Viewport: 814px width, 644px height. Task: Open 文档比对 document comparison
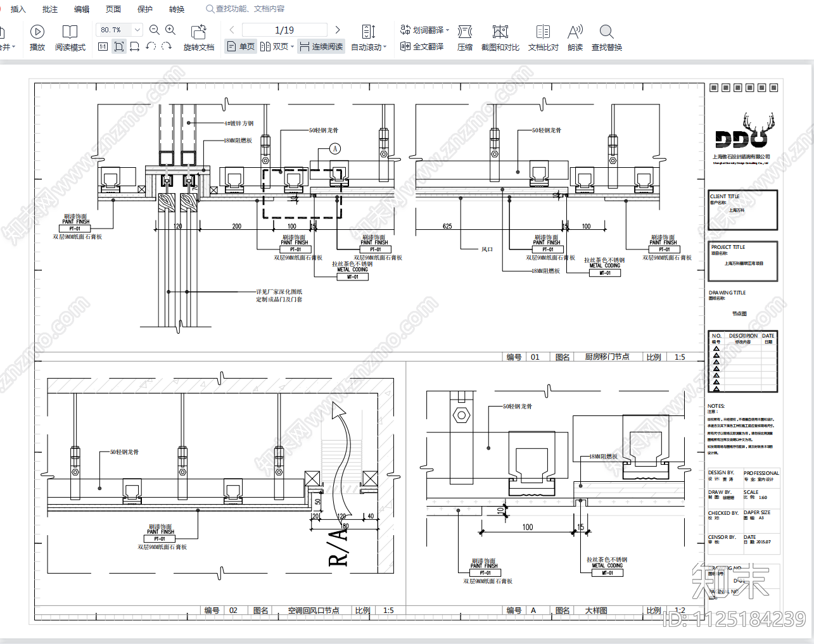point(544,37)
